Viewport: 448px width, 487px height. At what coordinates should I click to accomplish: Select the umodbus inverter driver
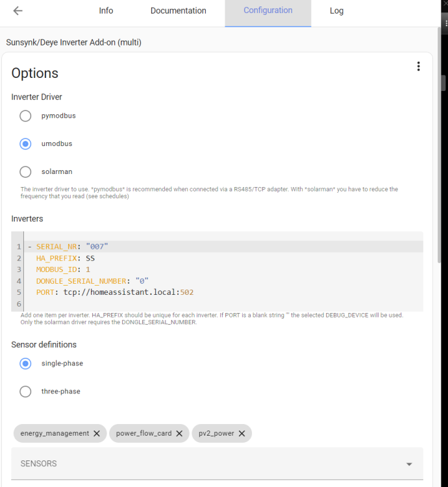pos(25,144)
